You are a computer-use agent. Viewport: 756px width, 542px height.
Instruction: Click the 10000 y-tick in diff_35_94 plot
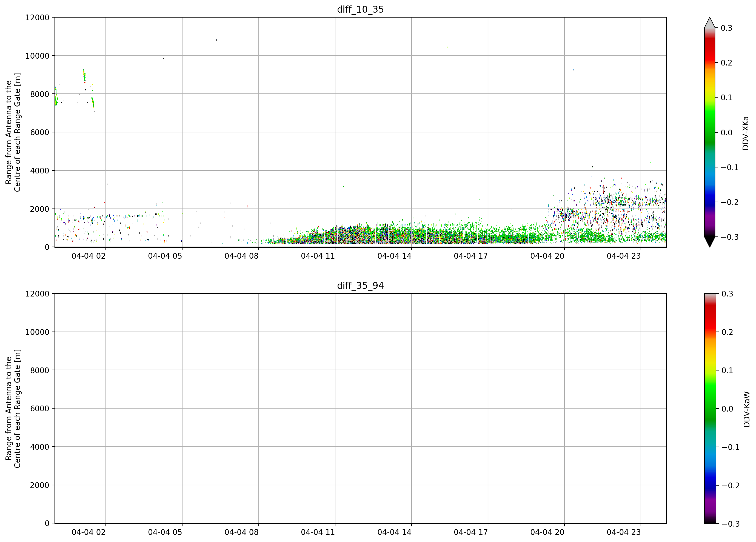37,332
